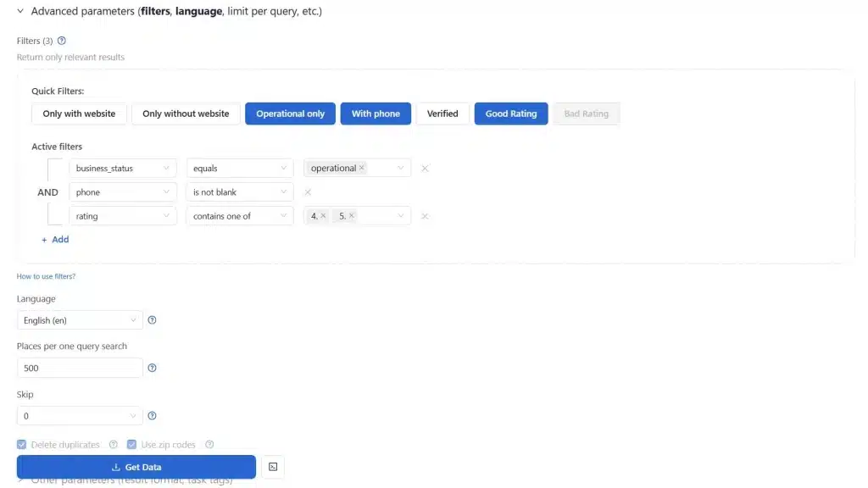Uncheck the Delete duplicates checkbox

tap(20, 444)
